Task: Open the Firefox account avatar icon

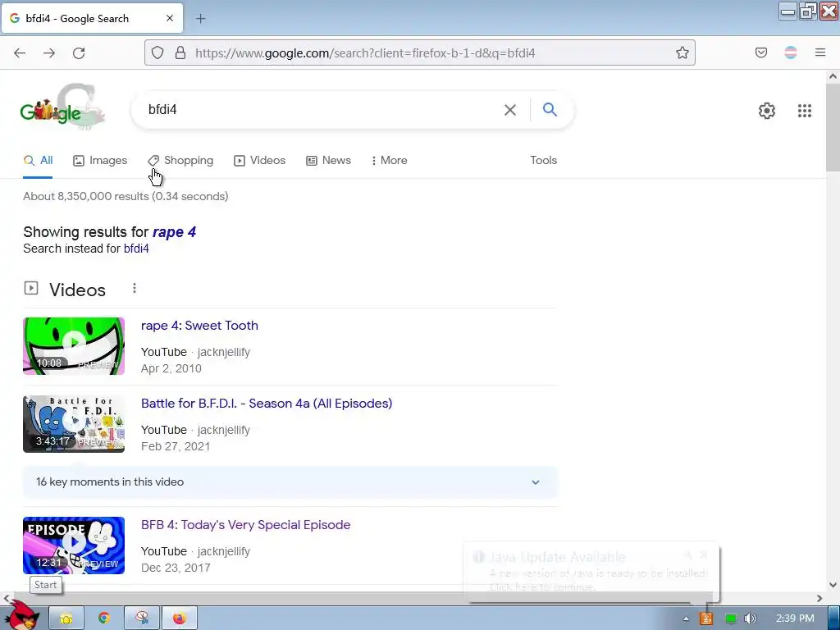Action: pos(790,52)
